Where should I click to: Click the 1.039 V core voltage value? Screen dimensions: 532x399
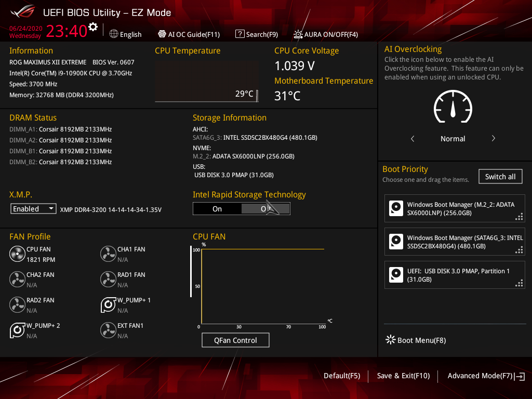click(295, 66)
